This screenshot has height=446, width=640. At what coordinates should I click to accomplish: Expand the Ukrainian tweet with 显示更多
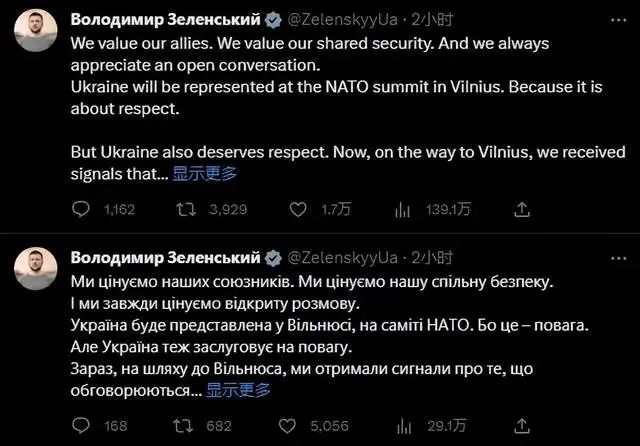238,390
